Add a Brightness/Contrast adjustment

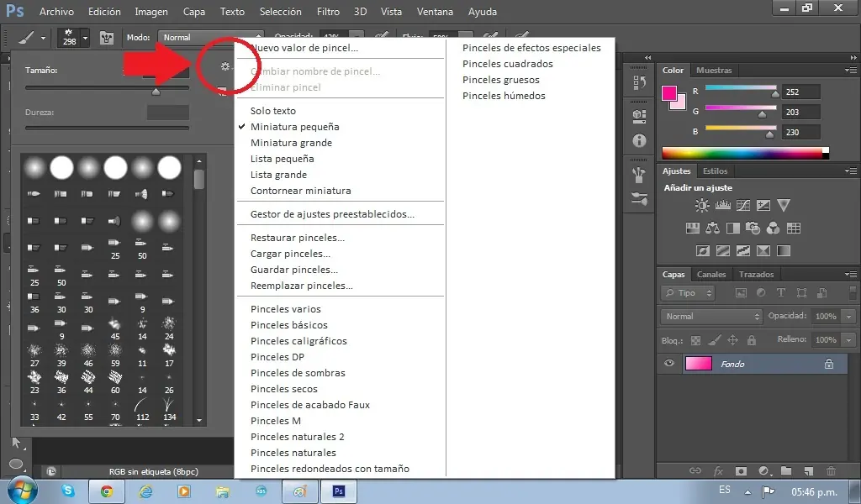click(x=702, y=206)
